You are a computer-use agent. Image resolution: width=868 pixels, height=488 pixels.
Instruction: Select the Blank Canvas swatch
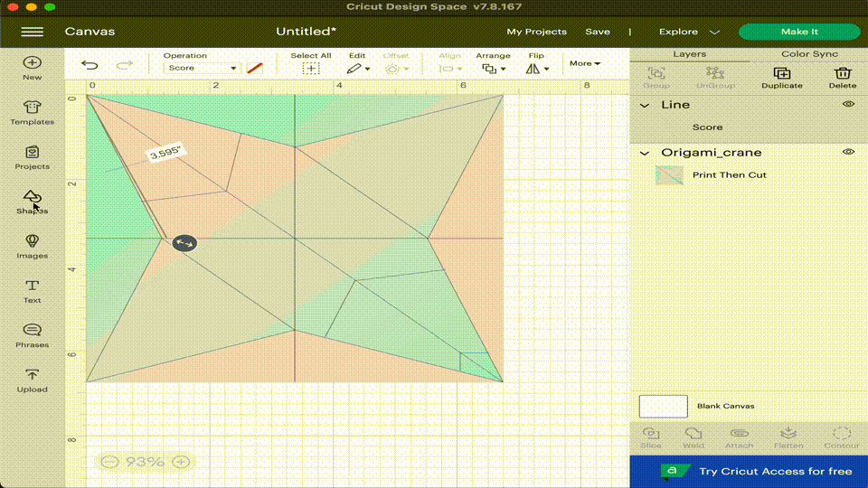tap(663, 406)
